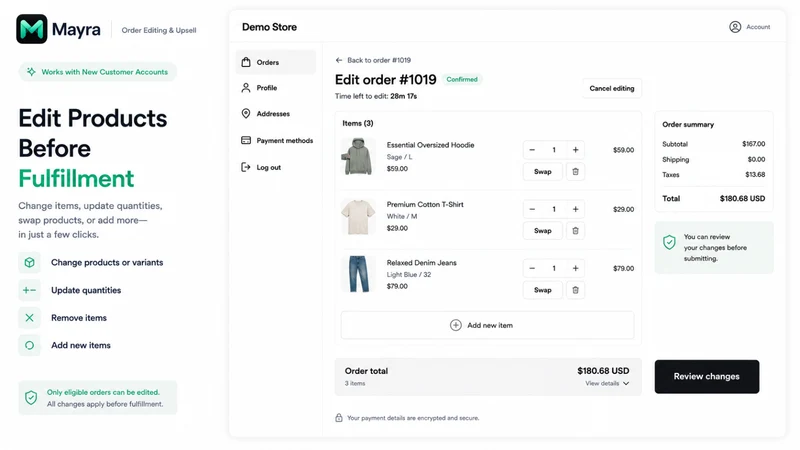Delete the Relaxed Denim Jeans item
Image resolution: width=800 pixels, height=450 pixels.
pyautogui.click(x=576, y=290)
